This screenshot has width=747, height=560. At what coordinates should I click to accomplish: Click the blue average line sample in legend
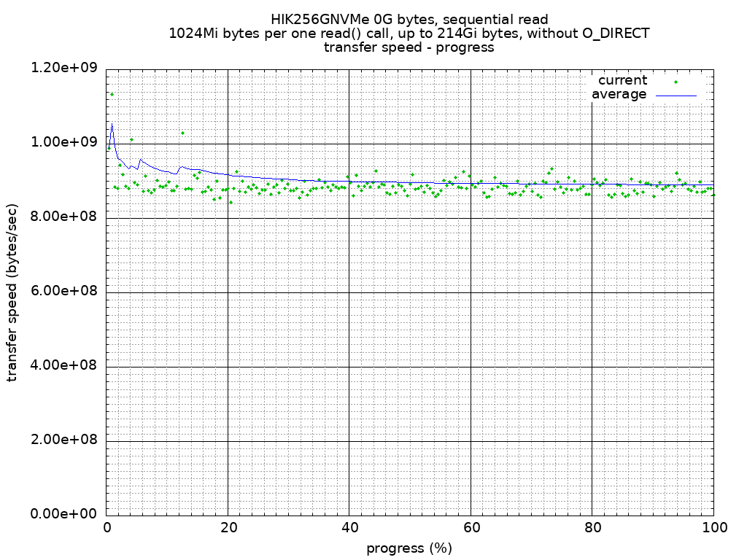(x=676, y=95)
